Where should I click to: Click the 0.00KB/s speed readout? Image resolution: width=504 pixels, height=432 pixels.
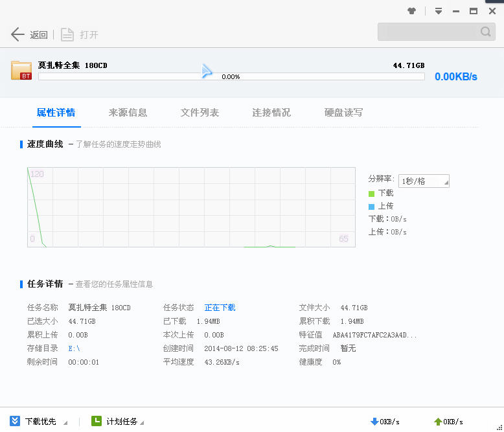[456, 76]
